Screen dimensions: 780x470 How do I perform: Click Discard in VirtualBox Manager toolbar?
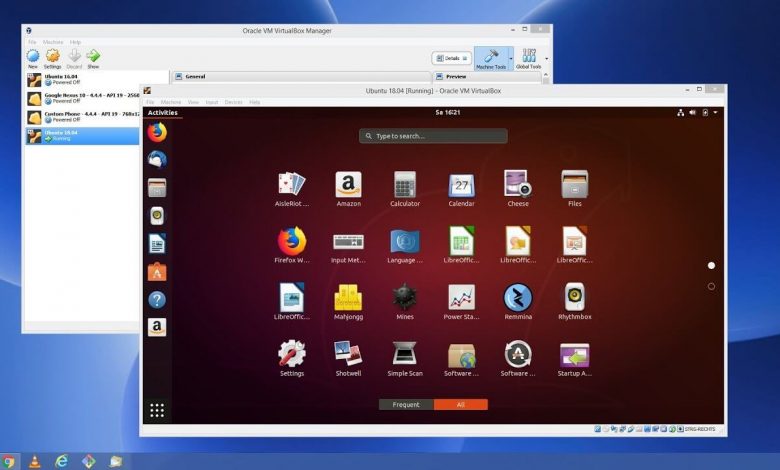(x=74, y=59)
